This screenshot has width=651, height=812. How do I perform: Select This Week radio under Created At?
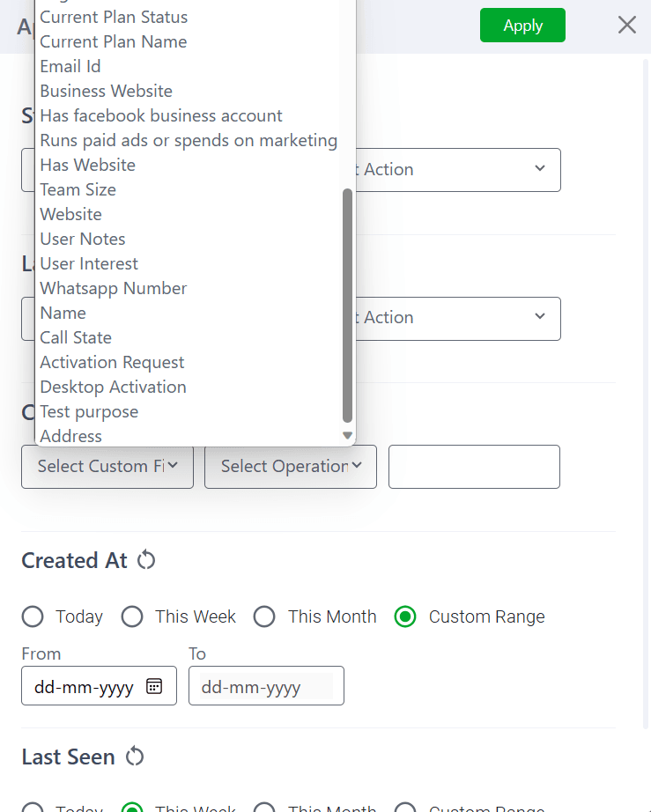(x=132, y=616)
